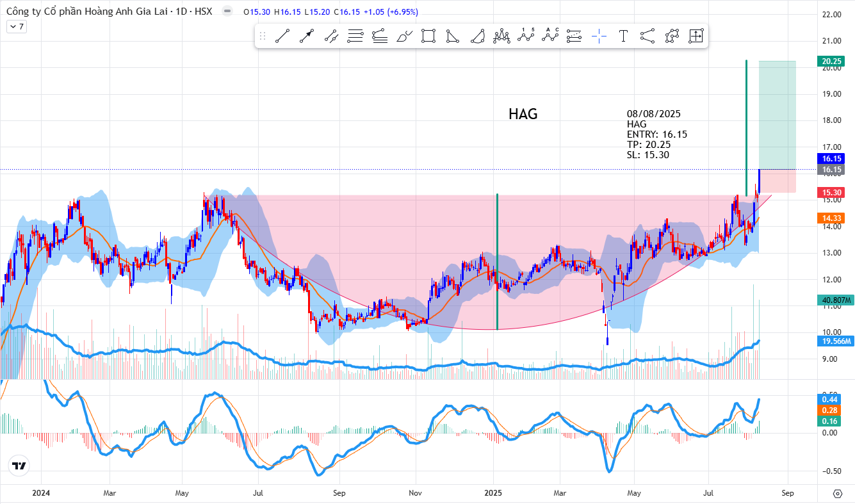Select the green profit zone of position
Screen dimensions: 855x504
point(778,115)
